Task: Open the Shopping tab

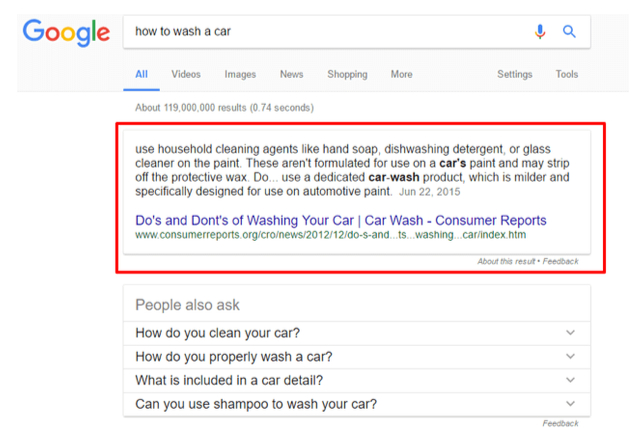Action: 347,74
